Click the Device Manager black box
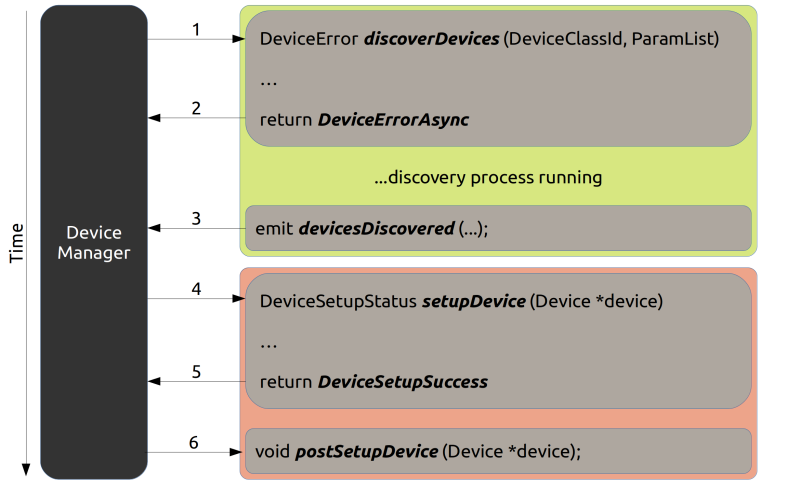Screen dimensions: 800x482 pyautogui.click(x=94, y=242)
